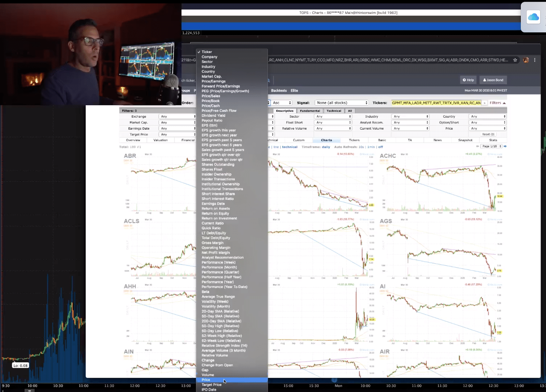
Task: Select checked Ticker option in the order-by list
Action: click(x=232, y=52)
